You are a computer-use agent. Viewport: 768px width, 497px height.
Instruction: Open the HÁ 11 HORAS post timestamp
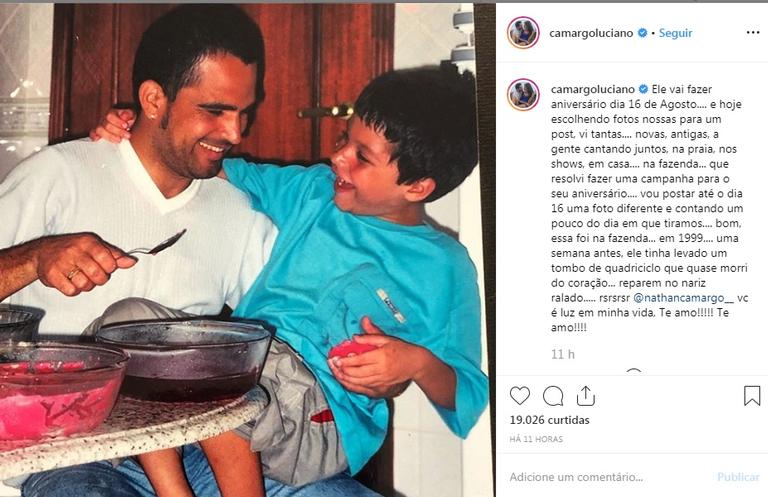(x=536, y=439)
